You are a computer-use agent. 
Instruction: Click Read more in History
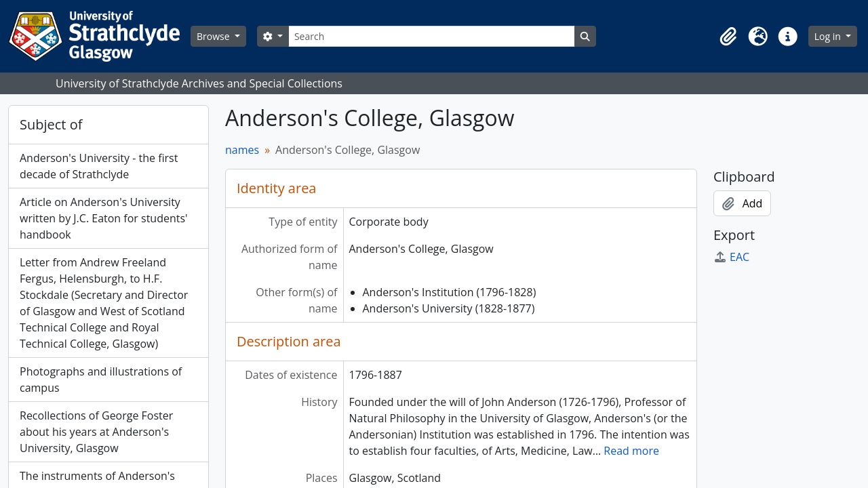(631, 451)
